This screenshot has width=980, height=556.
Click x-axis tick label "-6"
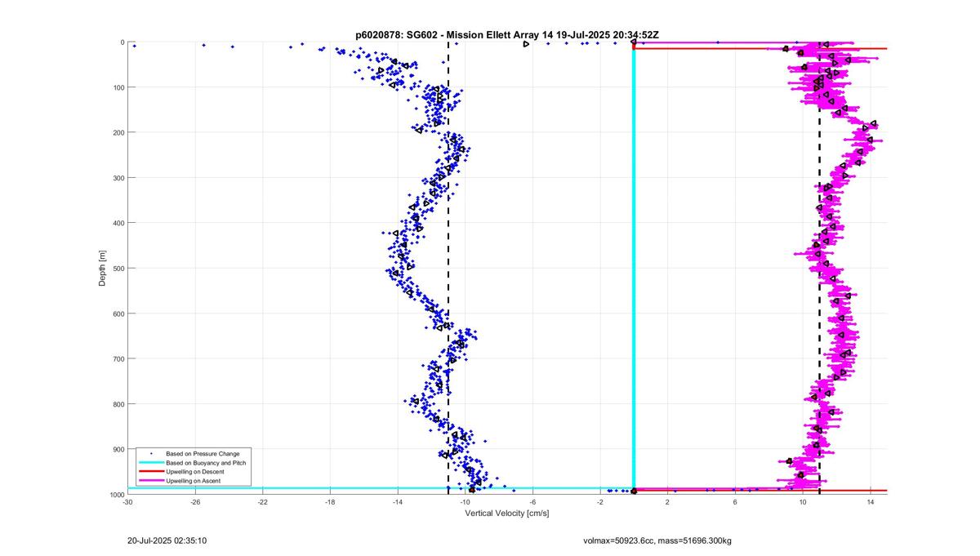point(532,502)
